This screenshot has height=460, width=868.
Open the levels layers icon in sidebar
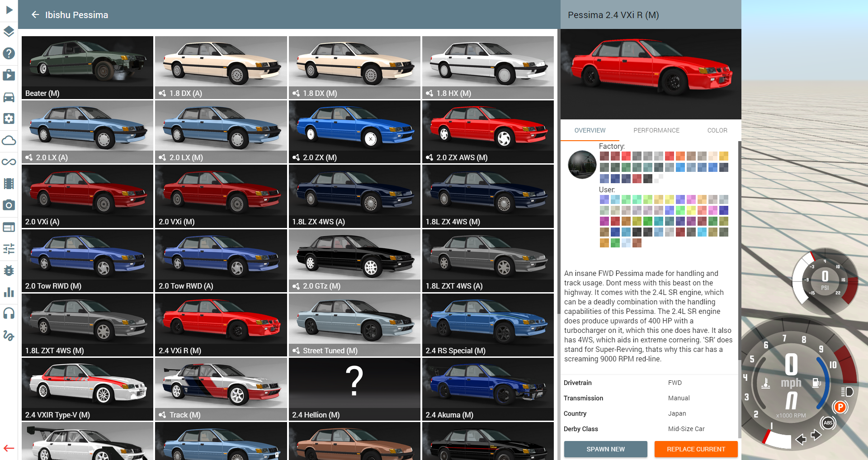click(9, 31)
